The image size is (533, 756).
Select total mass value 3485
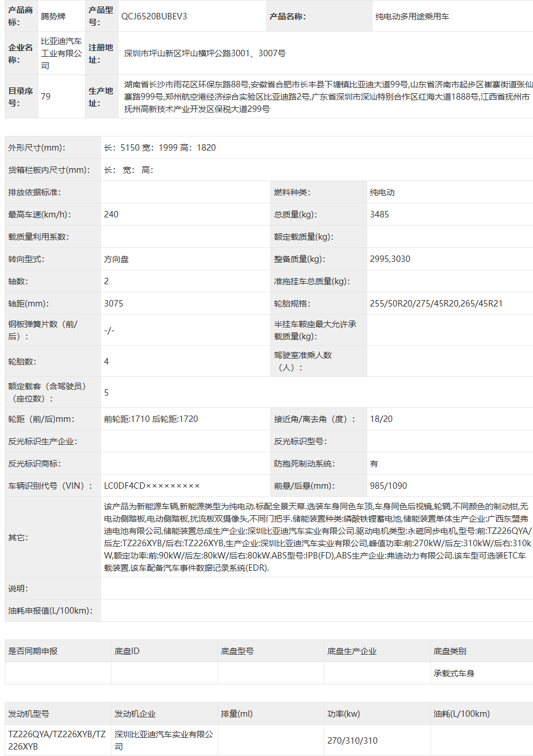[x=379, y=214]
